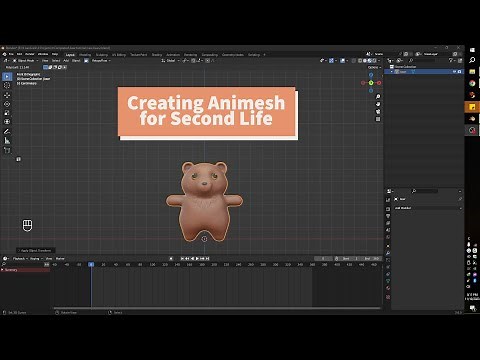
Task: Select the Measure tool
Action: (x=7, y=141)
